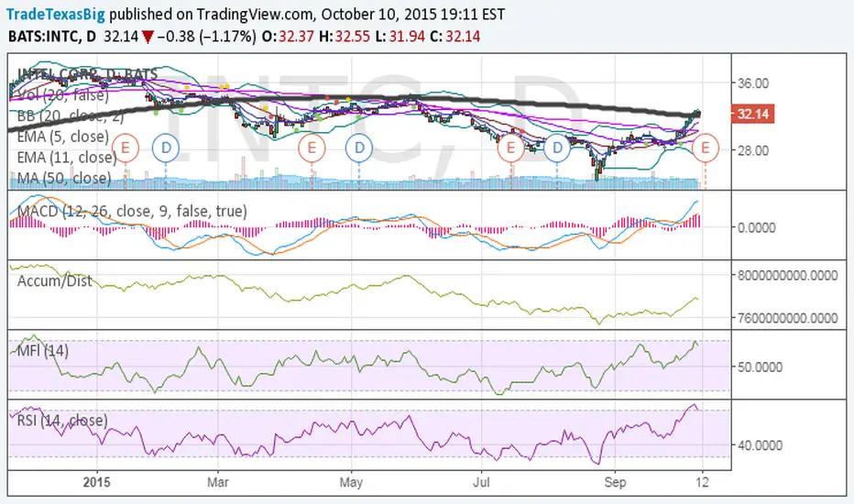The image size is (854, 504).
Task: Click the H:32.55 high price value
Action: coord(345,37)
